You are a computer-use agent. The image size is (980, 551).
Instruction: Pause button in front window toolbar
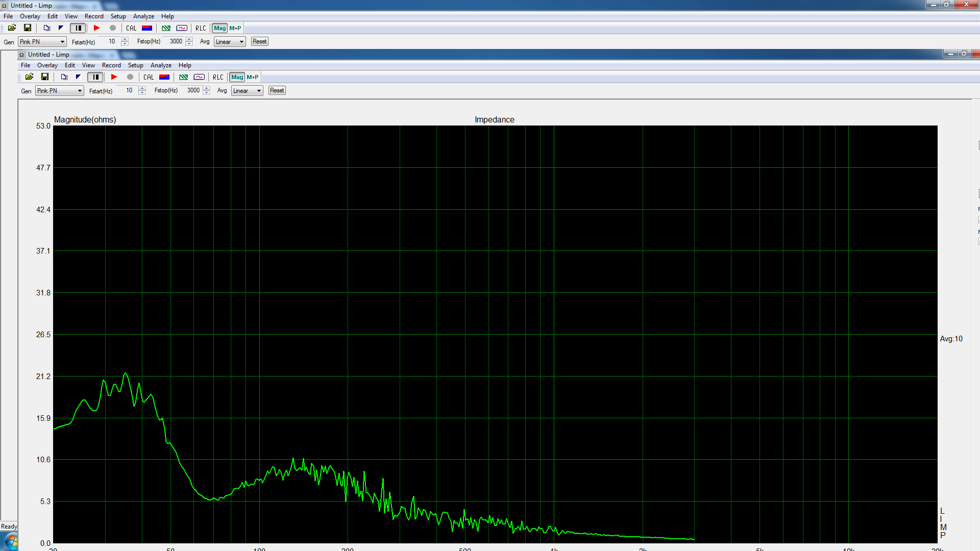pyautogui.click(x=95, y=77)
